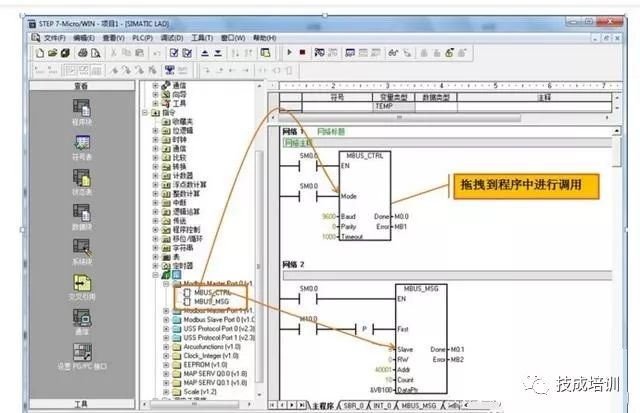Open the 文件(F) menu

(x=55, y=38)
